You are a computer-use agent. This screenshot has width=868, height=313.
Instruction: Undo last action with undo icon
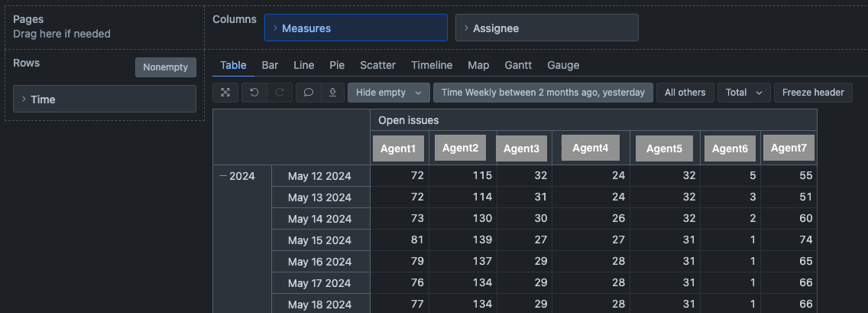point(254,93)
